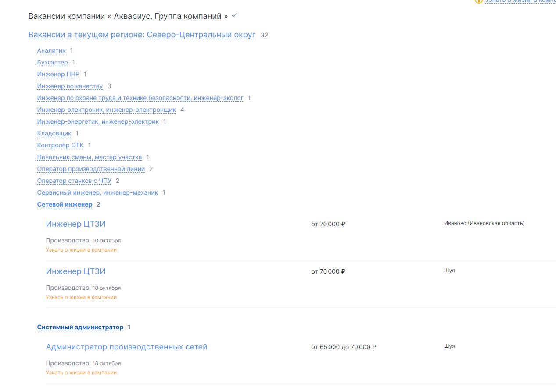Viewport: 556px width, 392px height.
Task: Expand Инженер по качеству vacancies
Action: click(70, 86)
